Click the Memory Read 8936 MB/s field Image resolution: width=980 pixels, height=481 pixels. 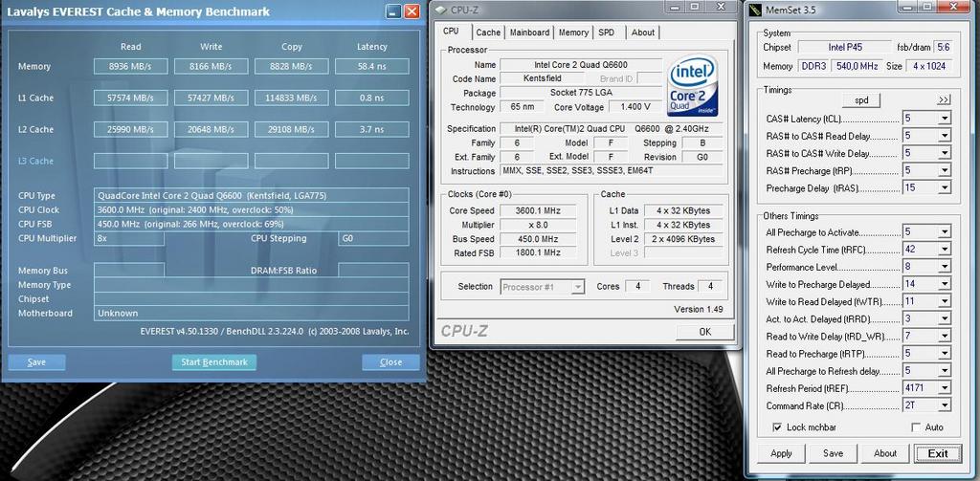click(x=130, y=66)
